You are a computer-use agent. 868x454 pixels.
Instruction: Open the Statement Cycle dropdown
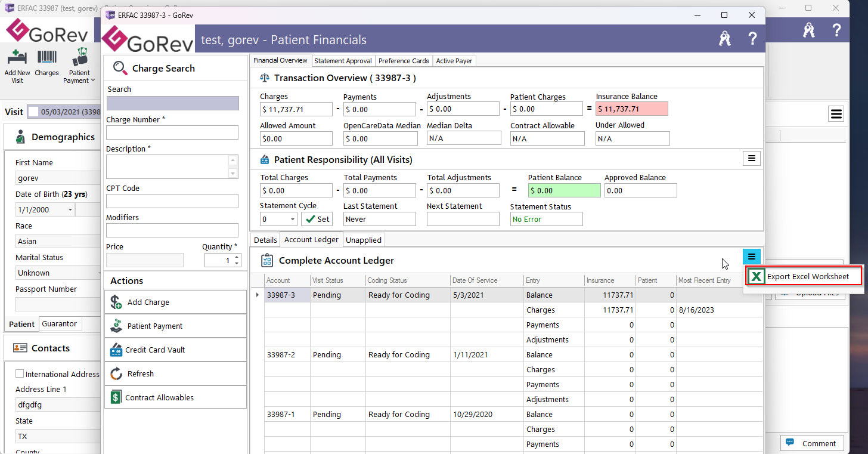tap(292, 219)
